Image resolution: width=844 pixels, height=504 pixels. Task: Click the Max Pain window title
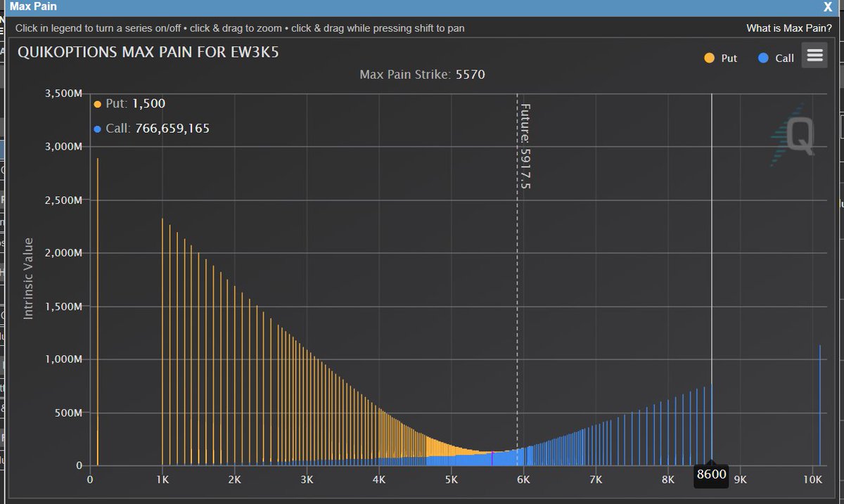pyautogui.click(x=33, y=6)
